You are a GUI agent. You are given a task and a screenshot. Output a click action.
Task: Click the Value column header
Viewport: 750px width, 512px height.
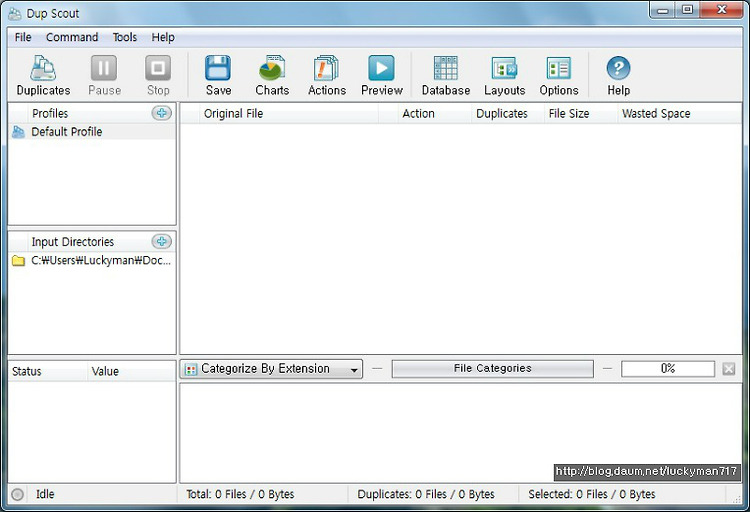132,371
